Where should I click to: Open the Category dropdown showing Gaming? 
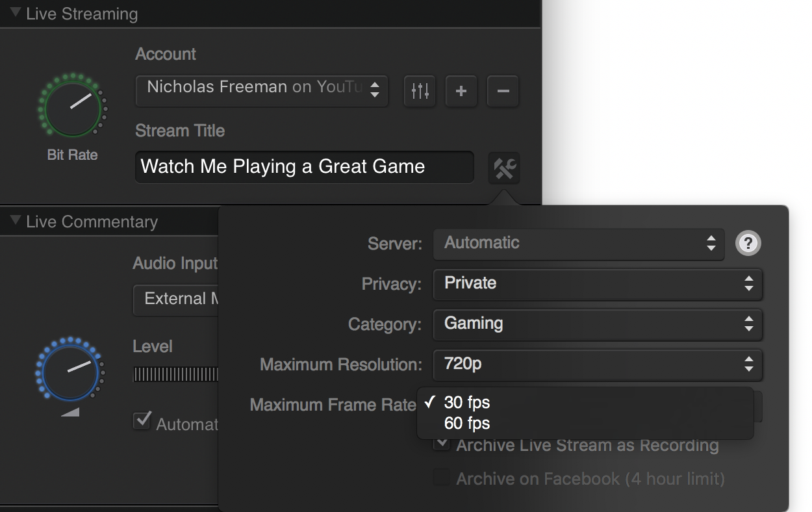point(598,325)
